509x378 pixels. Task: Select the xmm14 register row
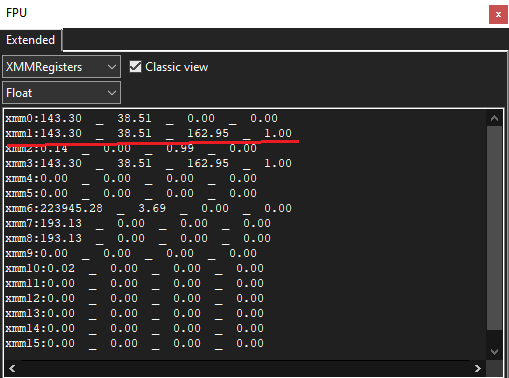click(135, 328)
